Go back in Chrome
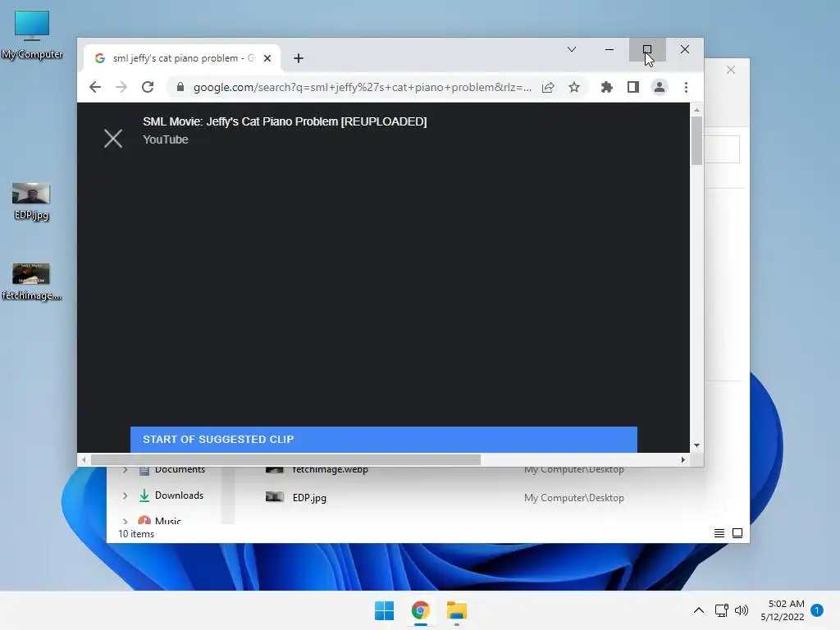The height and width of the screenshot is (630, 840). coord(95,87)
